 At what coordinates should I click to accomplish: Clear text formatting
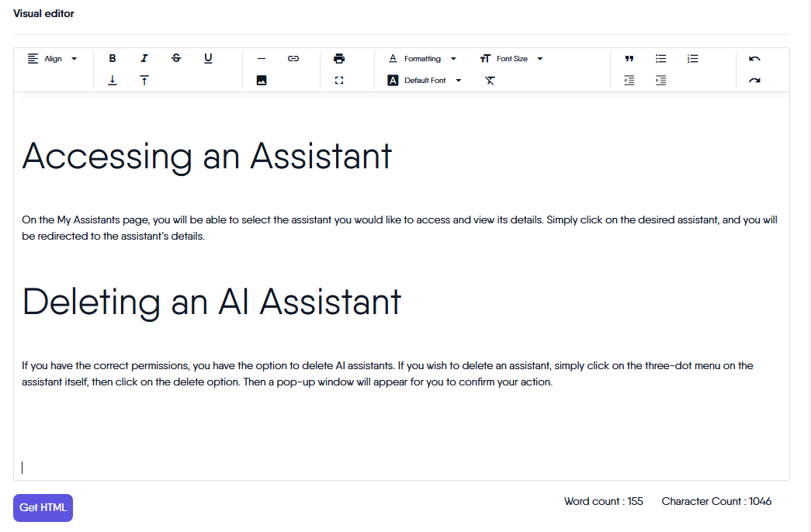[x=490, y=80]
